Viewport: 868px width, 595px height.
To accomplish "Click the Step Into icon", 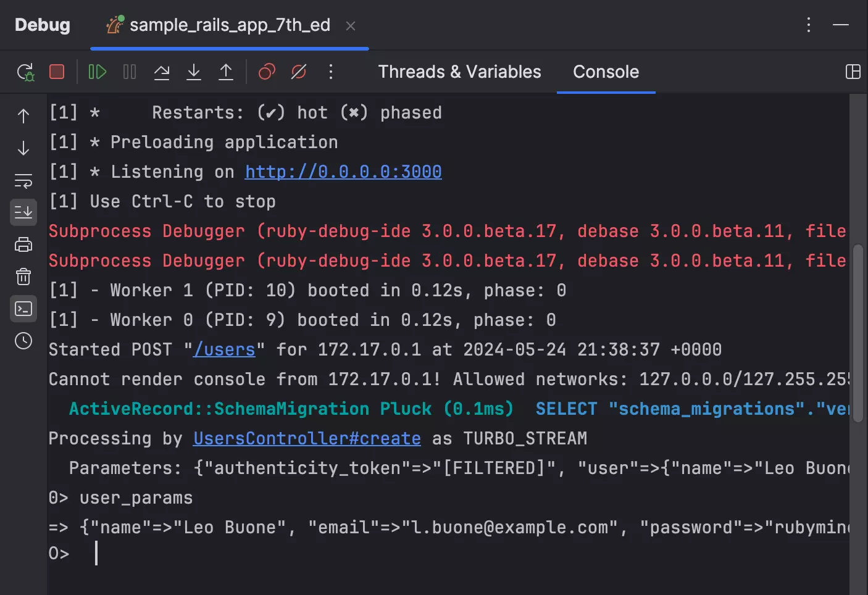I will pyautogui.click(x=194, y=72).
